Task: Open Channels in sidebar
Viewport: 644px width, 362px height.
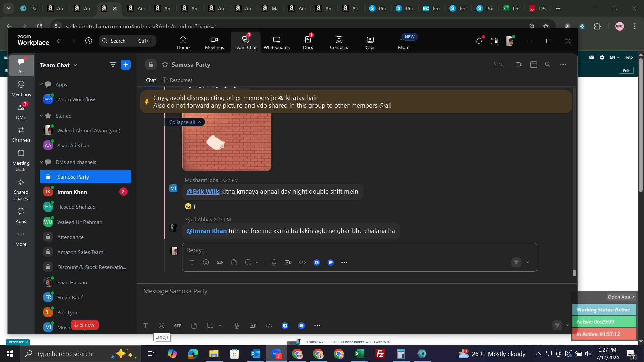Action: pos(21,134)
